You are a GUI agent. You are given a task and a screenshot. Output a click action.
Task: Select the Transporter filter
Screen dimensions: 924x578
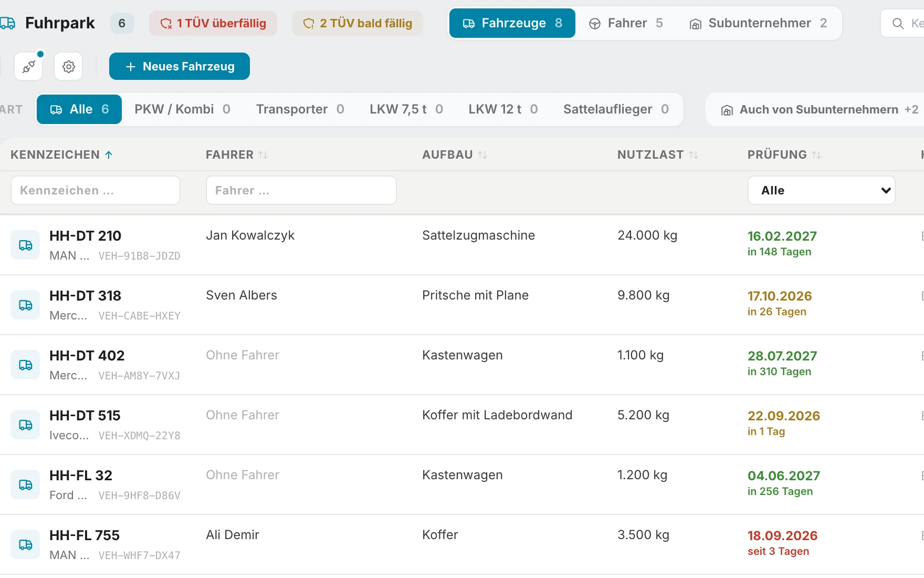click(x=300, y=109)
